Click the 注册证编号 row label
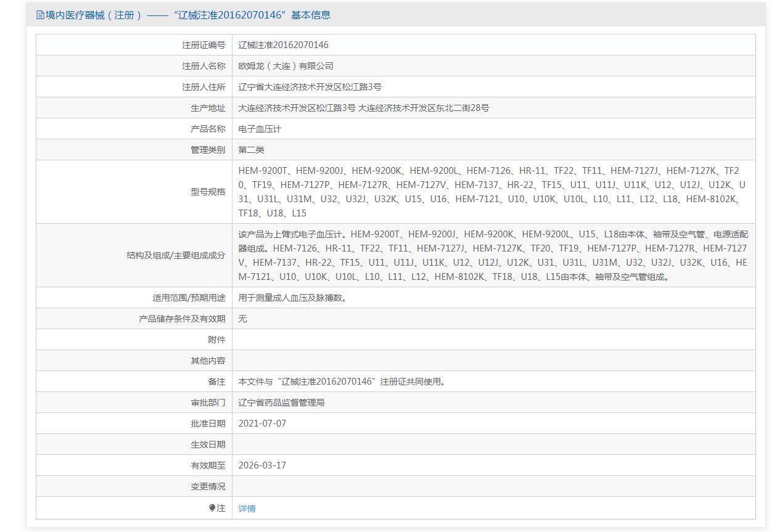The height and width of the screenshot is (532, 774). pos(204,45)
